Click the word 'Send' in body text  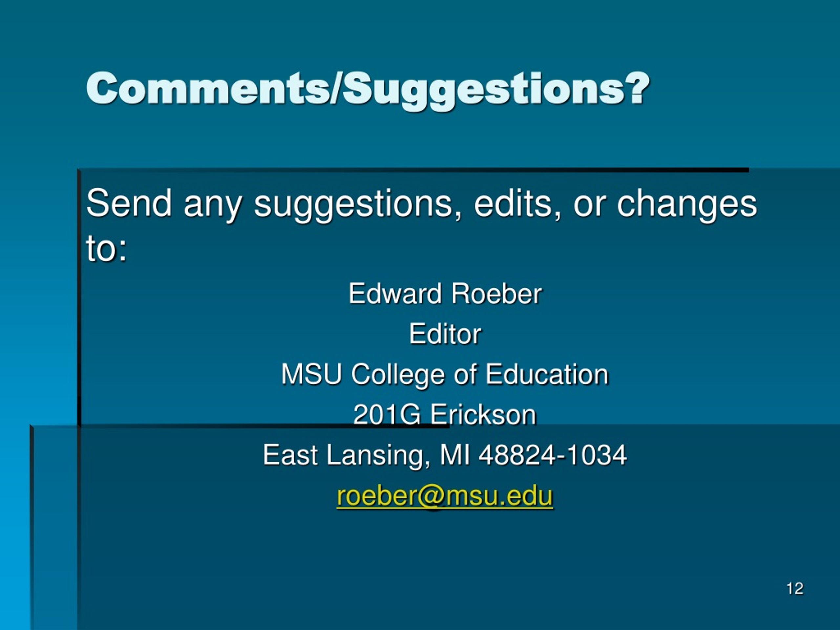[129, 203]
